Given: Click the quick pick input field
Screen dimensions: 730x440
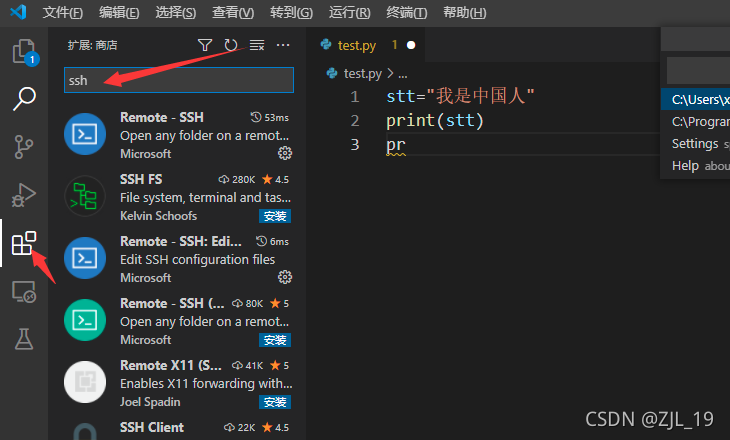Looking at the screenshot, I should coord(698,71).
